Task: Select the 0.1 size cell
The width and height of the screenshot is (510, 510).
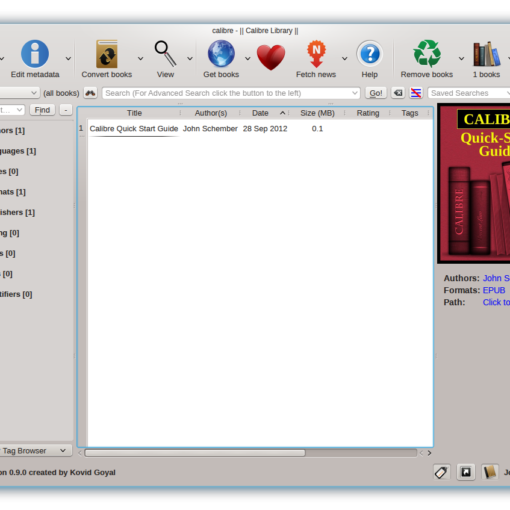Action: tap(317, 129)
